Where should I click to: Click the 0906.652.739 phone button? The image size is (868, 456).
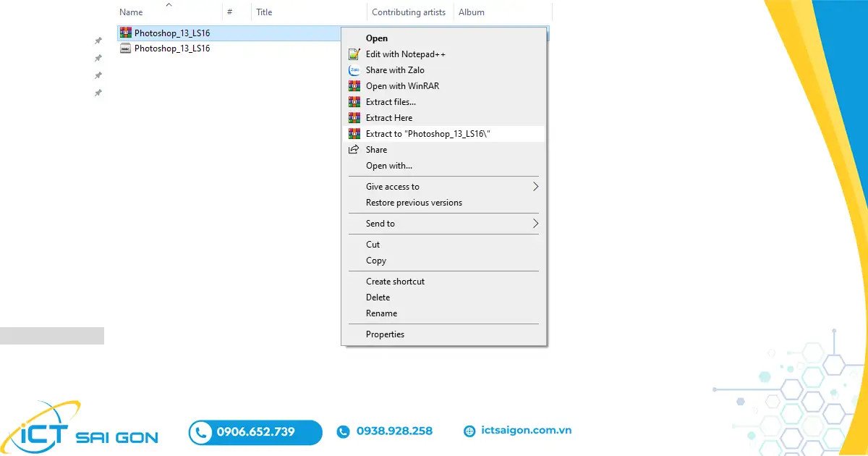tap(255, 431)
